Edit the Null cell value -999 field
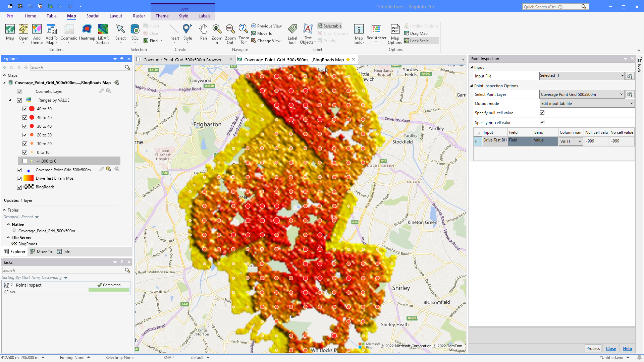The width and height of the screenshot is (644, 362). 596,141
